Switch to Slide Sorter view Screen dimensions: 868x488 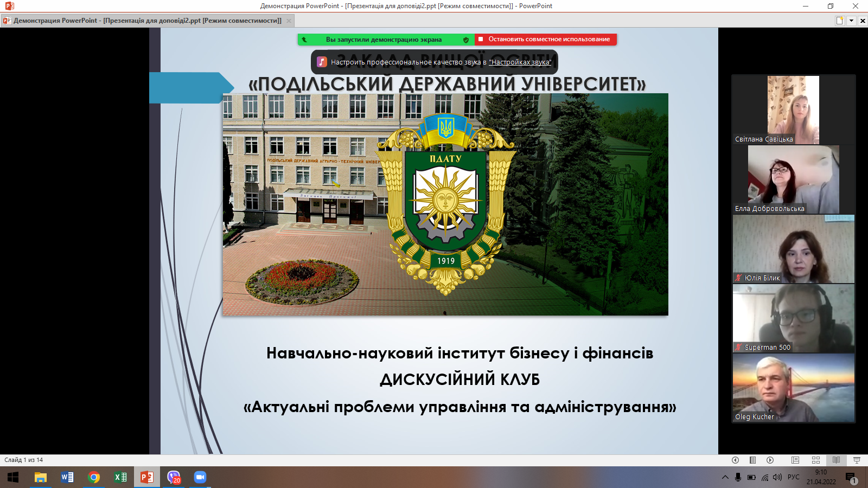(816, 460)
